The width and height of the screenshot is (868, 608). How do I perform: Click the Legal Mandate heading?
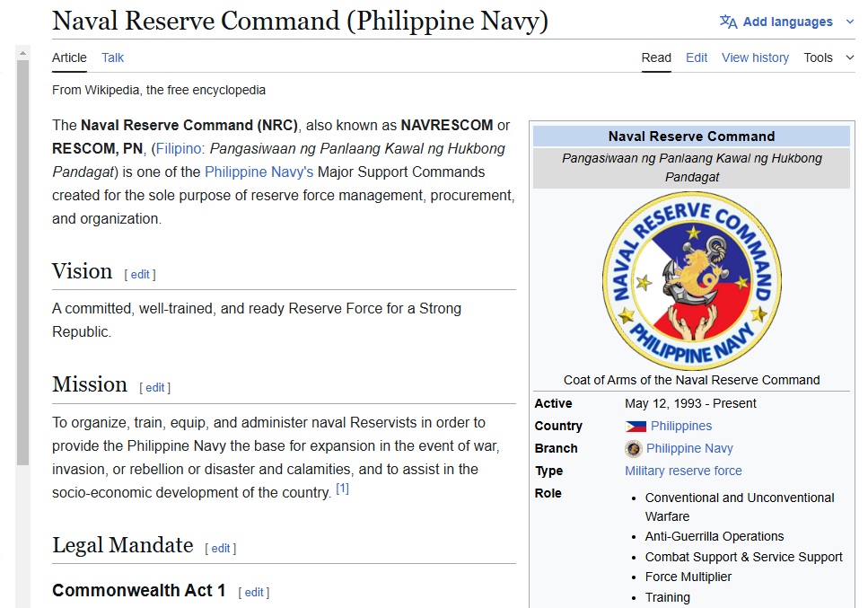[122, 545]
